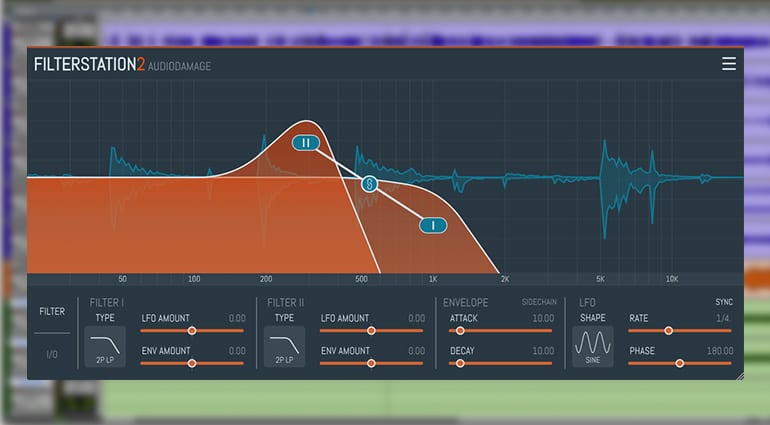Click the link node between filter handles
Screen dimensions: 770x425
(369, 184)
